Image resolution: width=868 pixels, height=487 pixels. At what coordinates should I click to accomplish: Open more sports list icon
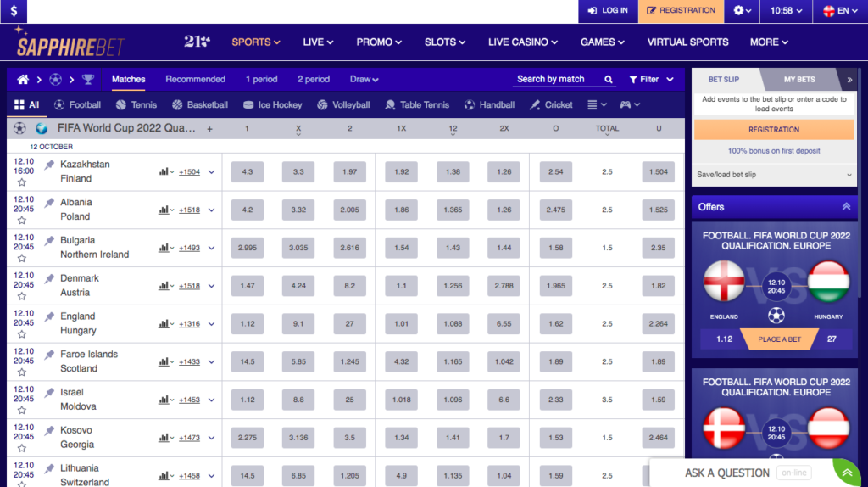pos(597,104)
